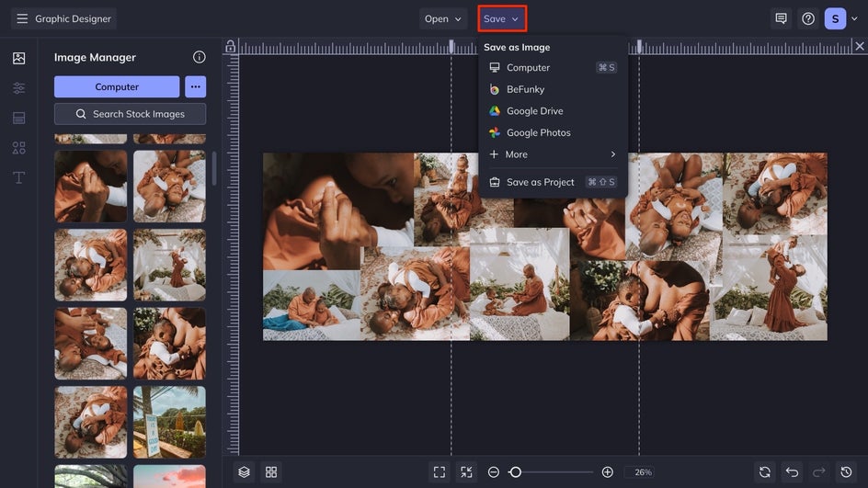Expand the More save options submenu
Screen dimensions: 868x488
[x=552, y=154]
